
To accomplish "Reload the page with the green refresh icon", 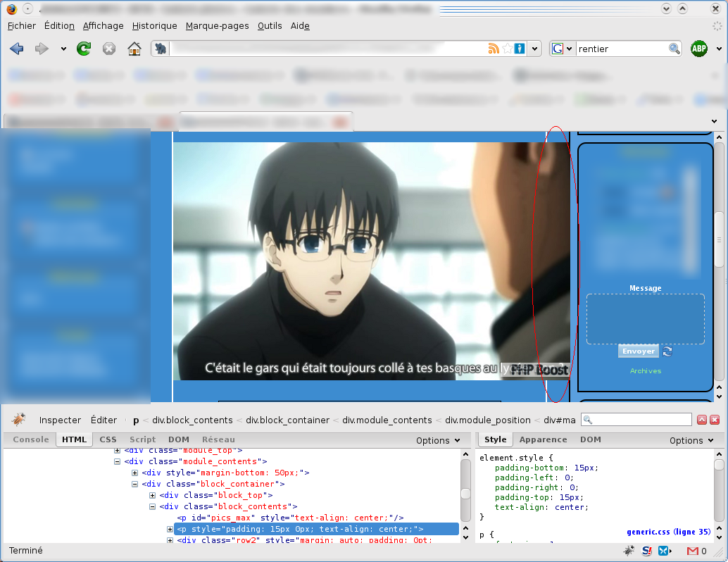I will coord(84,49).
